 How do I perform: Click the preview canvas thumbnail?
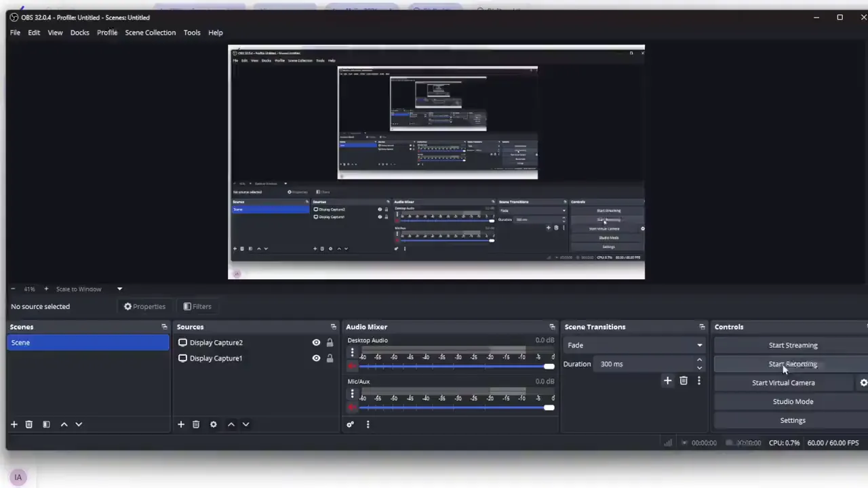[x=436, y=163]
